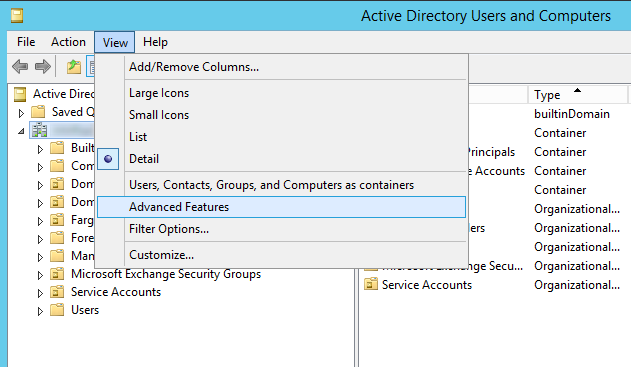The image size is (631, 367).
Task: Click the blurred domain node icon
Action: pos(40,130)
